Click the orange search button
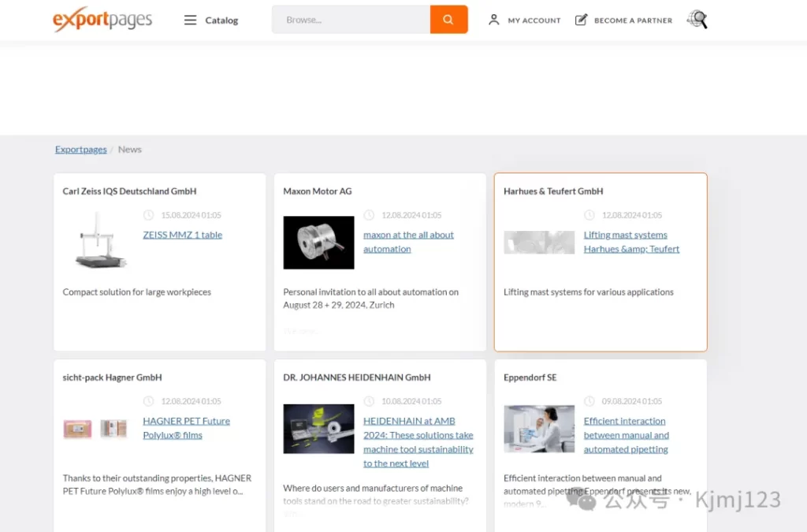The height and width of the screenshot is (532, 807). click(x=448, y=20)
